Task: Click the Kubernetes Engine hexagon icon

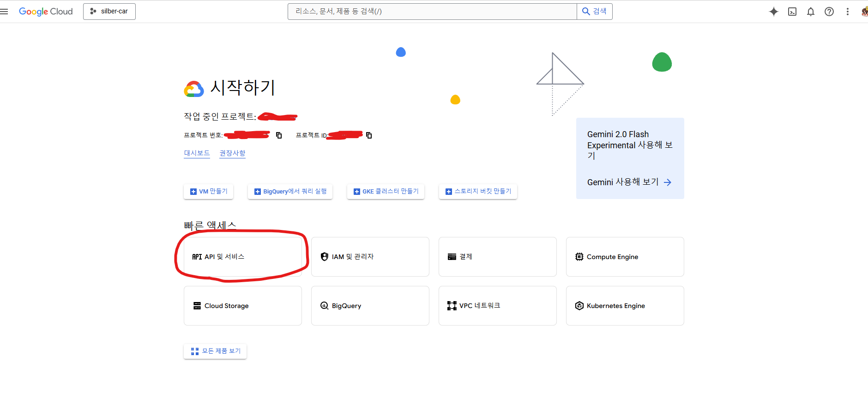Action: [579, 306]
